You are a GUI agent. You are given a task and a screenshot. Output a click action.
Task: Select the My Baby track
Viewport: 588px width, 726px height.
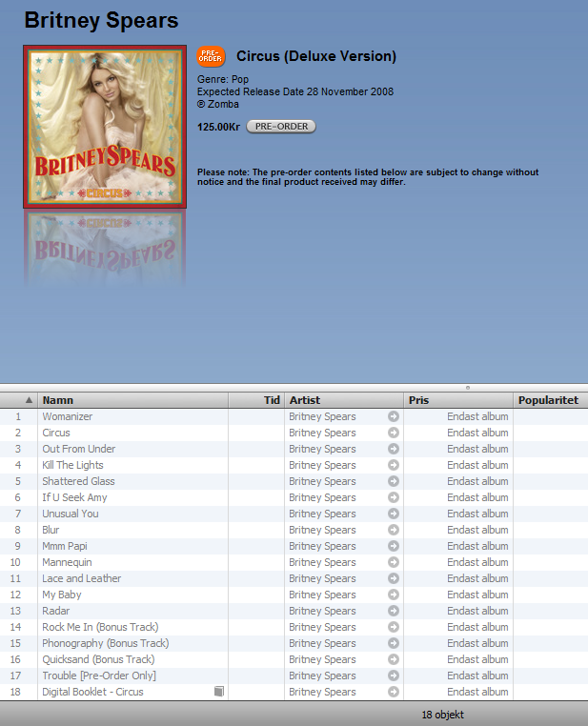[x=62, y=595]
